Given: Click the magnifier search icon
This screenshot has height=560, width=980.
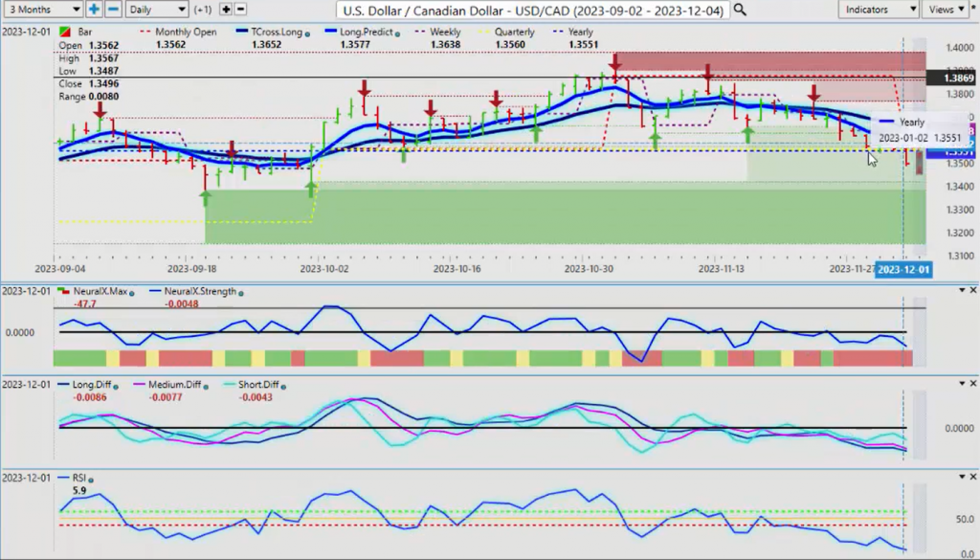Looking at the screenshot, I should [x=740, y=10].
